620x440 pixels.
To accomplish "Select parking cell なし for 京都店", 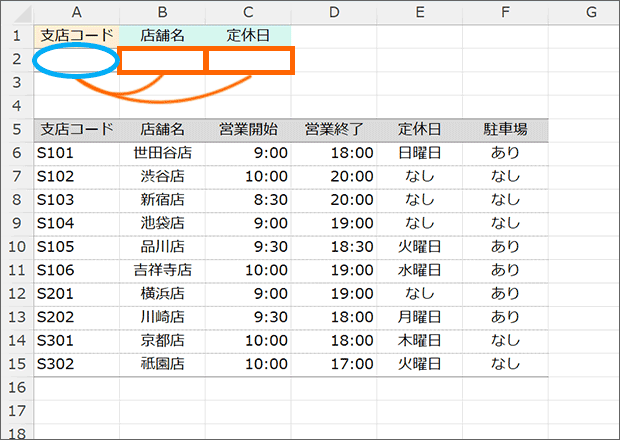I will (x=505, y=341).
